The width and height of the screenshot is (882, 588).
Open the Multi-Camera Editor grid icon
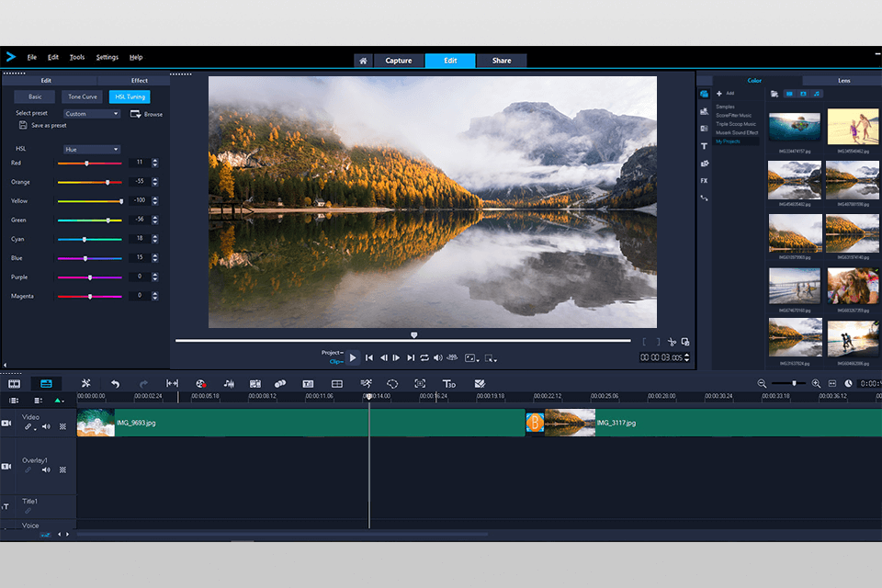(x=337, y=384)
